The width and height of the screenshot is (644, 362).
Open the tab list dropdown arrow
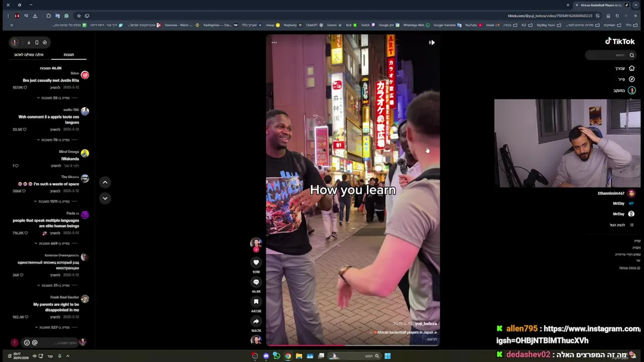tap(635, 5)
